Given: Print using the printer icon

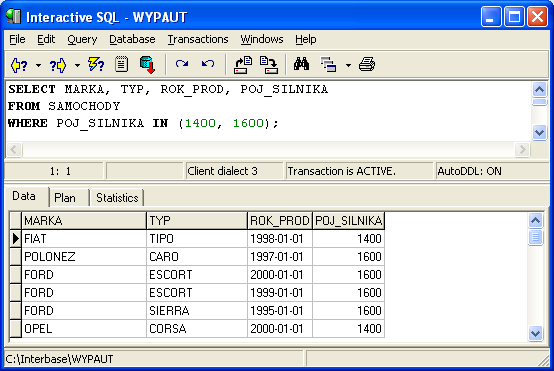Looking at the screenshot, I should [367, 65].
